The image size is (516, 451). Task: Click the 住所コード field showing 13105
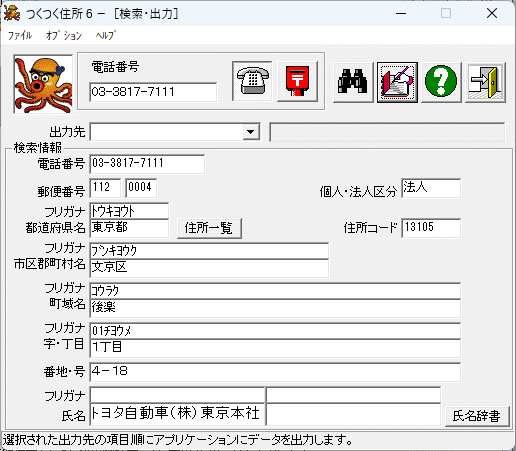[431, 228]
